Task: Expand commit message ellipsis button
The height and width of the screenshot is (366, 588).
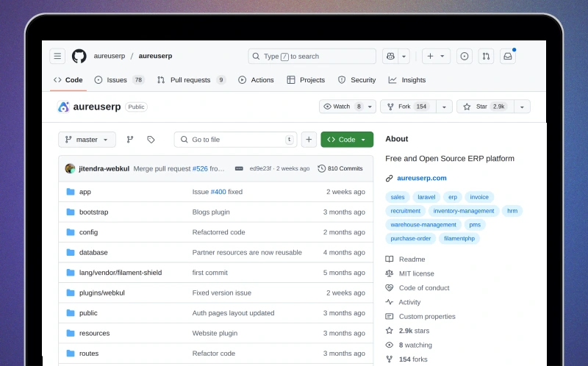Action: point(239,169)
